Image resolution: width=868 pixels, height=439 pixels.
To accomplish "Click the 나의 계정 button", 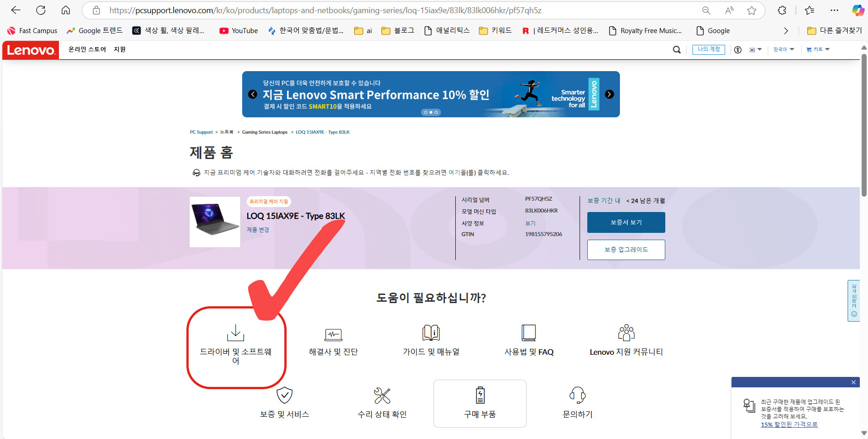I will point(709,49).
